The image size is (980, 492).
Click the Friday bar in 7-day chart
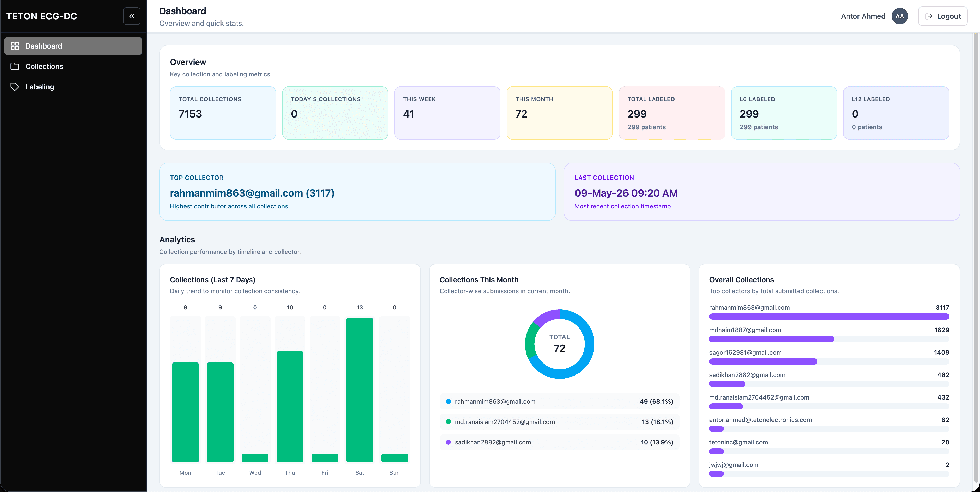pos(325,458)
